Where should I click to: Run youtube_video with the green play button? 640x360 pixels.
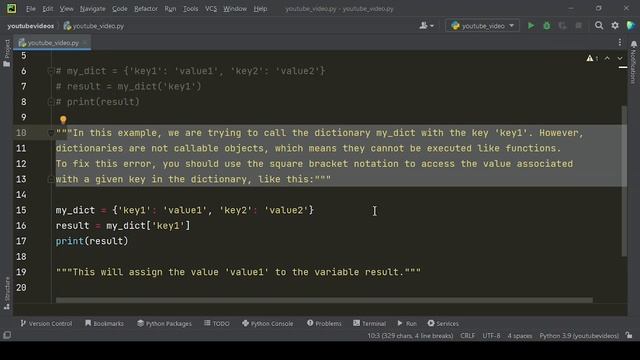(531, 26)
